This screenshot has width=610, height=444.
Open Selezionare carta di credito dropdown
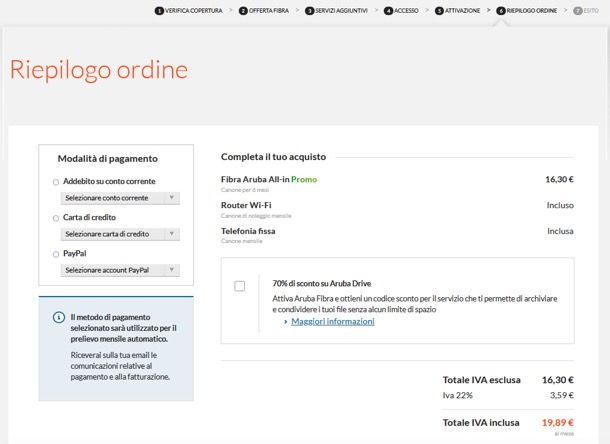(120, 234)
